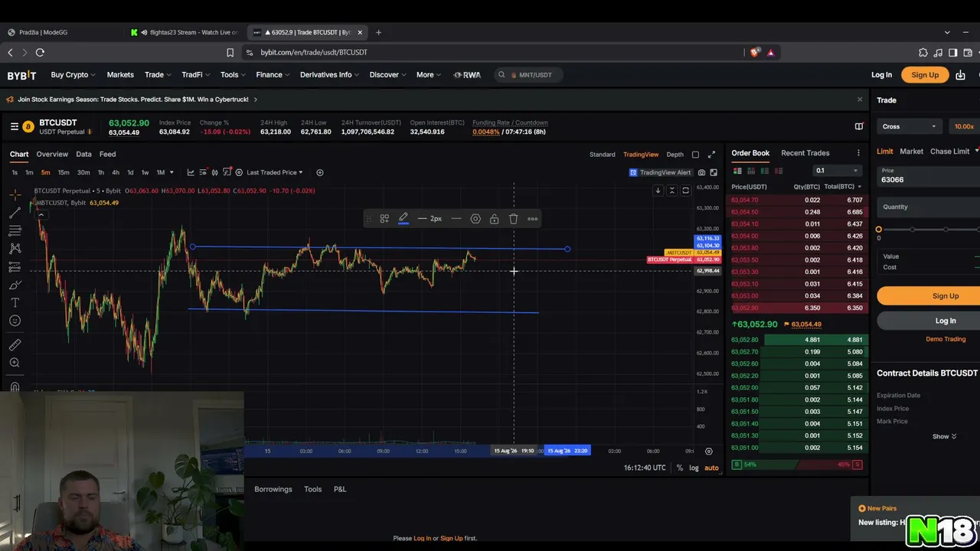
Task: Select the 15m timeframe
Action: coord(64,172)
